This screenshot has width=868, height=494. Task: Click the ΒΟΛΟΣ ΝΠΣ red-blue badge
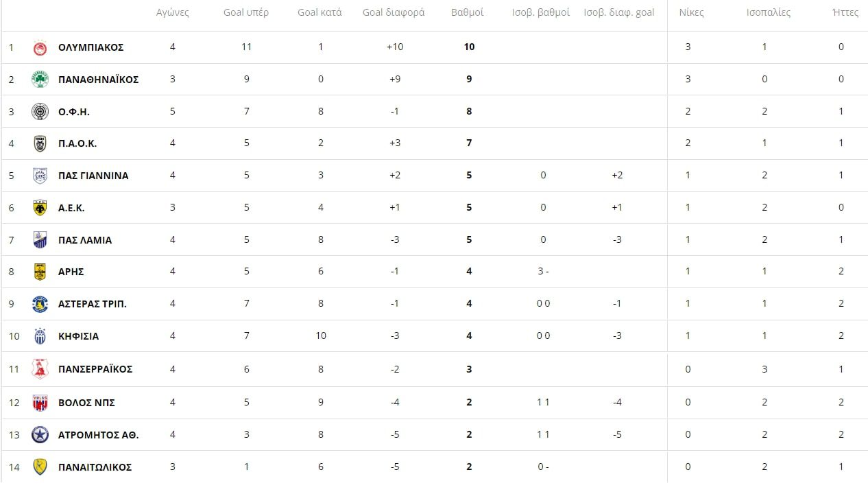pos(40,403)
